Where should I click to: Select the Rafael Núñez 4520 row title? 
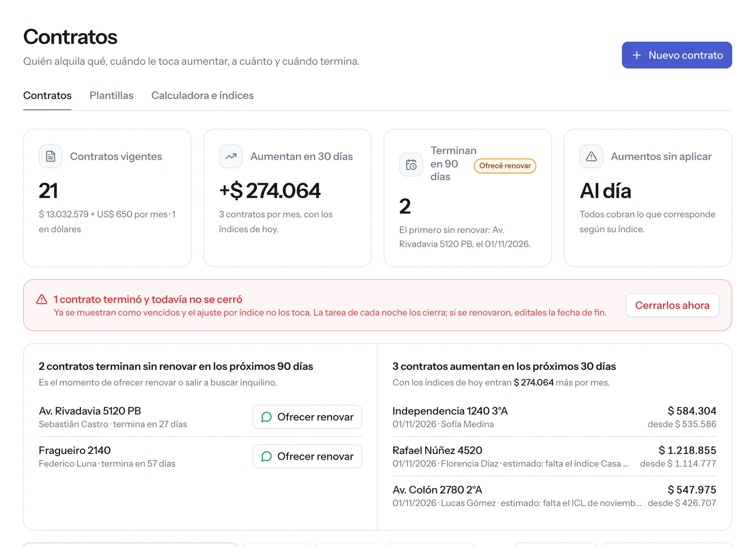coord(437,450)
